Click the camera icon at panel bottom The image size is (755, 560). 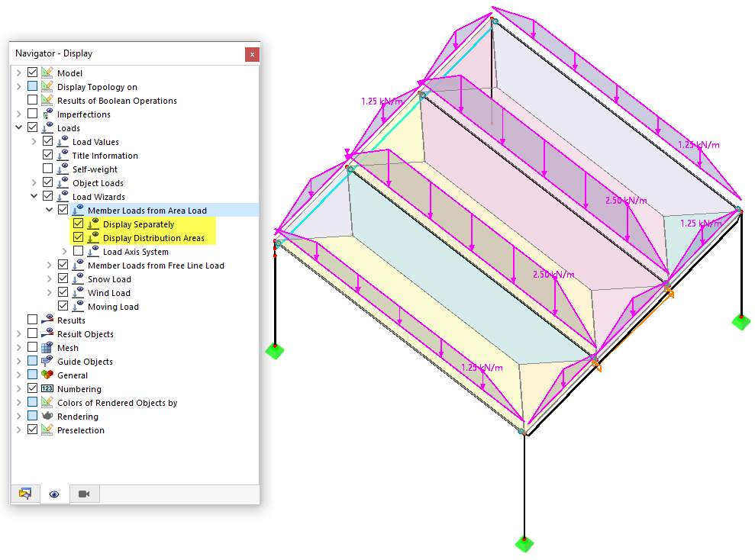click(x=84, y=494)
